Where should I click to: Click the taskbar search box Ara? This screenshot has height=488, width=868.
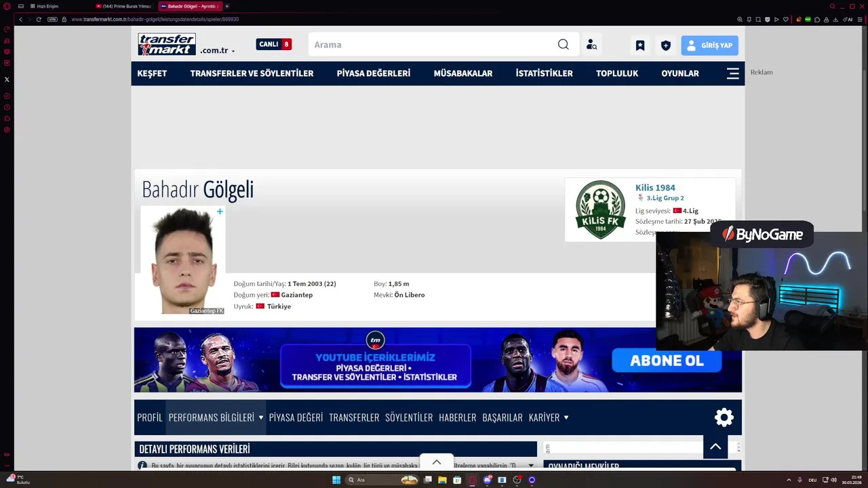click(381, 480)
